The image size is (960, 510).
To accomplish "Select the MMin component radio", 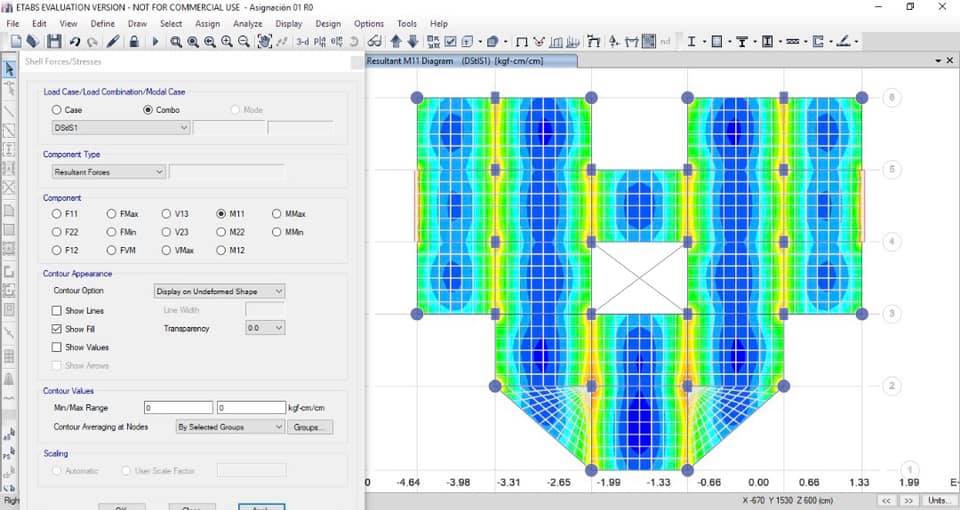I will 276,232.
